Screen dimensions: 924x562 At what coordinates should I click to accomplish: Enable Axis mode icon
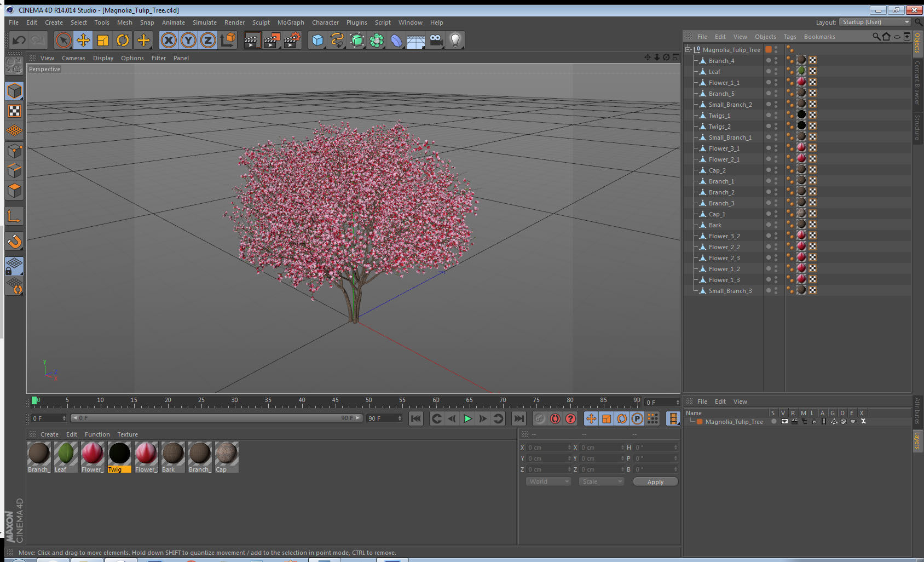click(14, 216)
